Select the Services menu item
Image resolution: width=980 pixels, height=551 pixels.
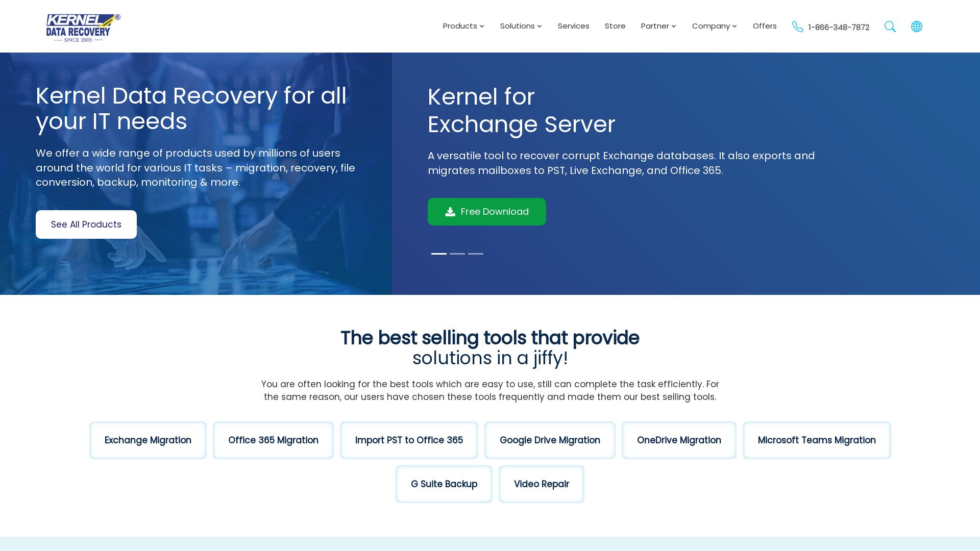[x=574, y=26]
